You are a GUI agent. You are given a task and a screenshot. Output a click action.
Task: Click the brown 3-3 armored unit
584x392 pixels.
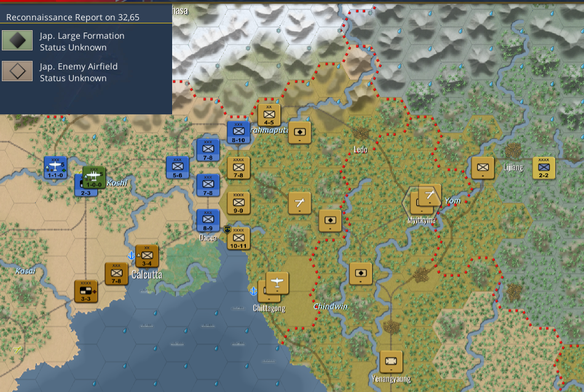click(x=85, y=291)
